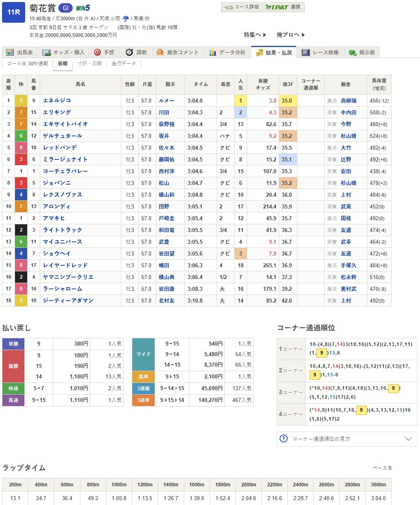Click the オッズ・購入 tab icon

pyautogui.click(x=46, y=53)
